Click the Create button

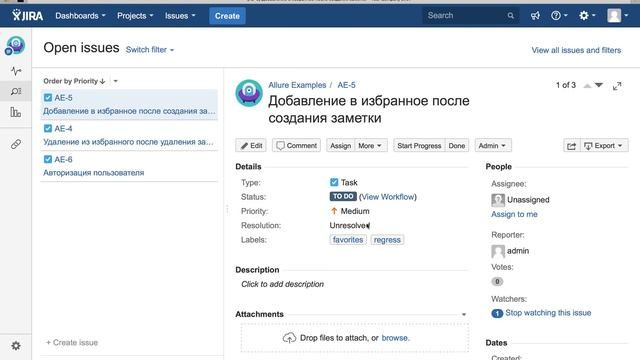coord(227,16)
